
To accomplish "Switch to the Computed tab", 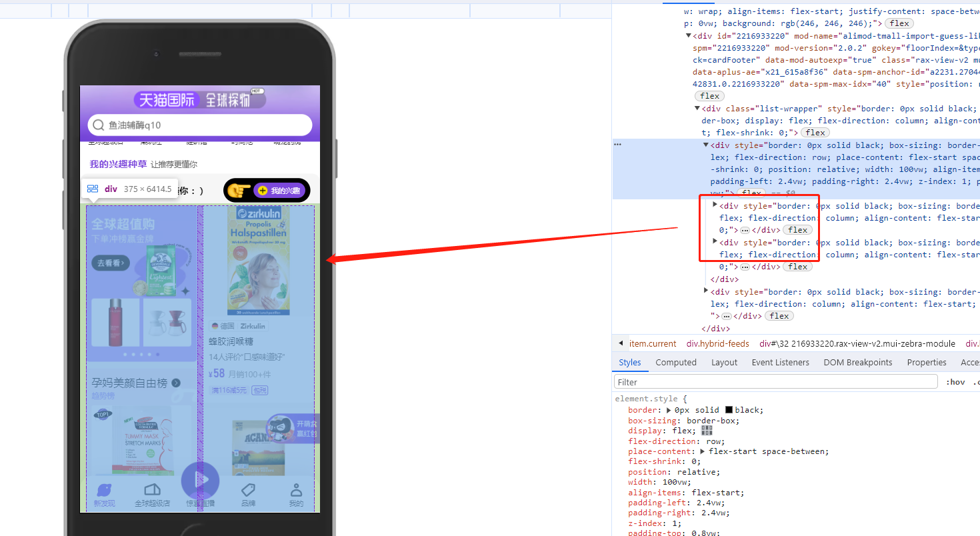I will (676, 363).
